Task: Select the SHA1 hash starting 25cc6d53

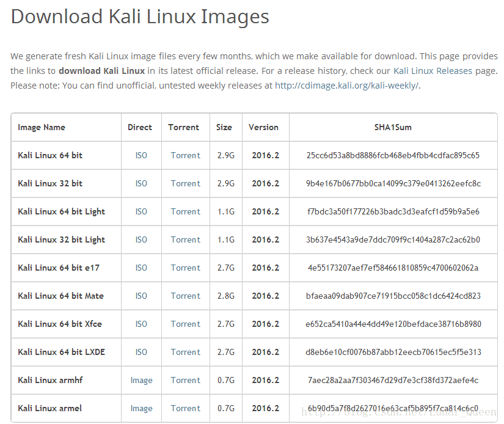Action: 393,155
